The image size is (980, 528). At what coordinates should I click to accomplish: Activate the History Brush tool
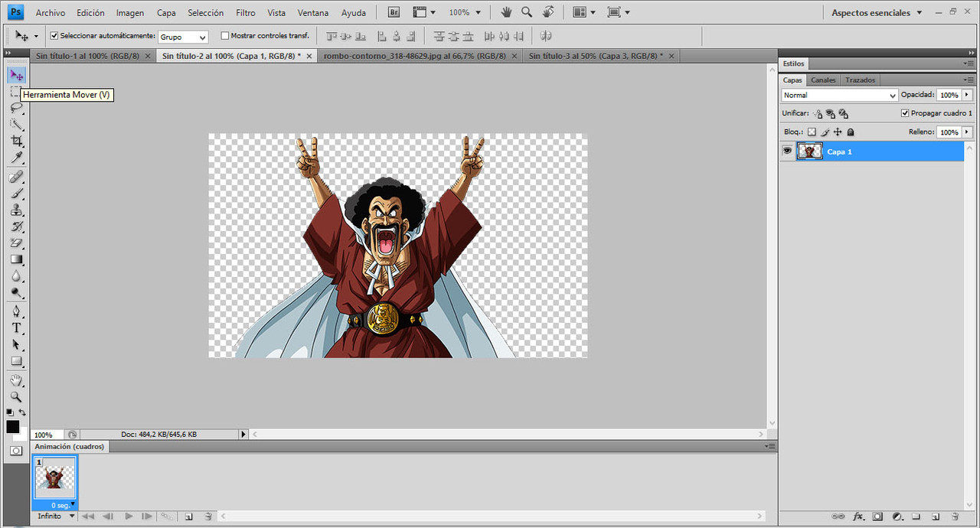(x=16, y=227)
